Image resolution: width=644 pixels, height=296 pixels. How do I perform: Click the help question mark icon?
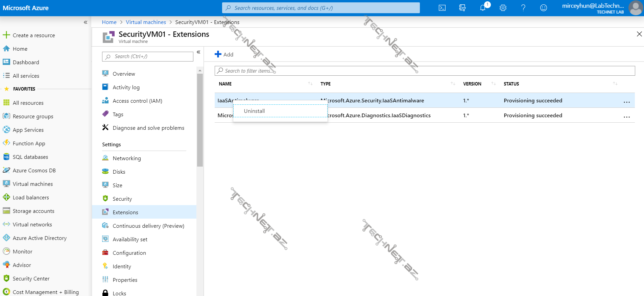point(523,8)
